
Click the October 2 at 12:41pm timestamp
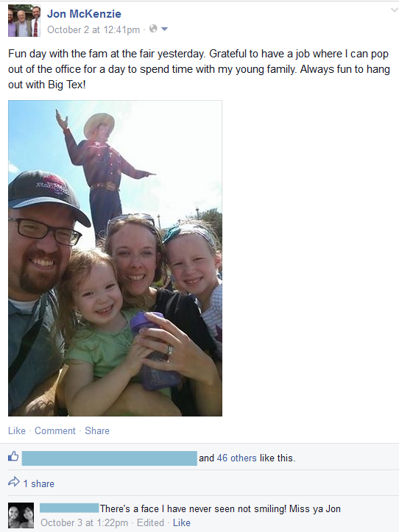pyautogui.click(x=93, y=30)
